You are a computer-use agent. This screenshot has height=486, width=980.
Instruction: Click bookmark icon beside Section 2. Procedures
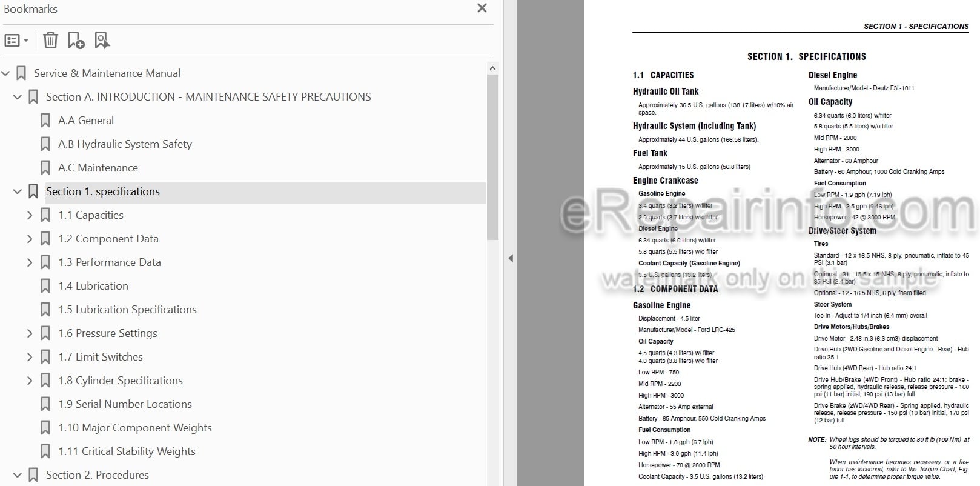(33, 475)
